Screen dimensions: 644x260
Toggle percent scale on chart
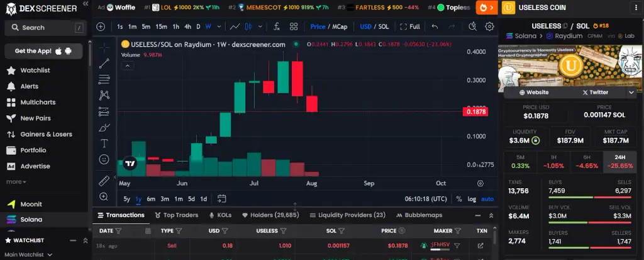coord(458,199)
